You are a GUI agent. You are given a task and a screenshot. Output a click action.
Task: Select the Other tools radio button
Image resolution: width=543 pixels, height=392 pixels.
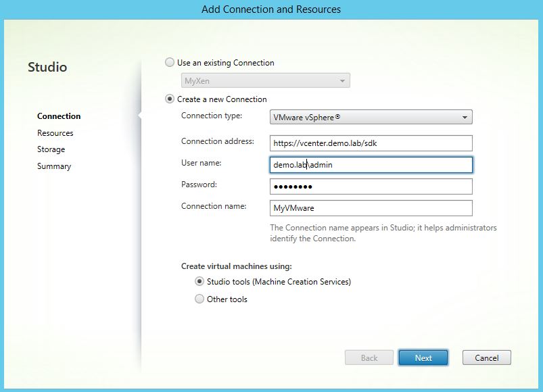click(199, 299)
